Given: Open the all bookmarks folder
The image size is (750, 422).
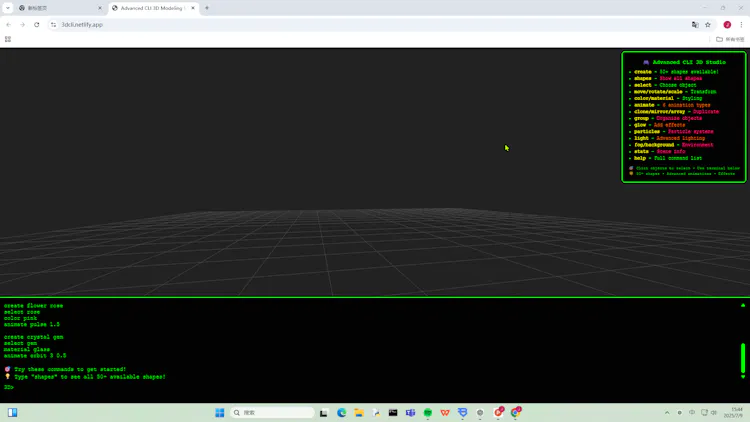Looking at the screenshot, I should point(730,39).
